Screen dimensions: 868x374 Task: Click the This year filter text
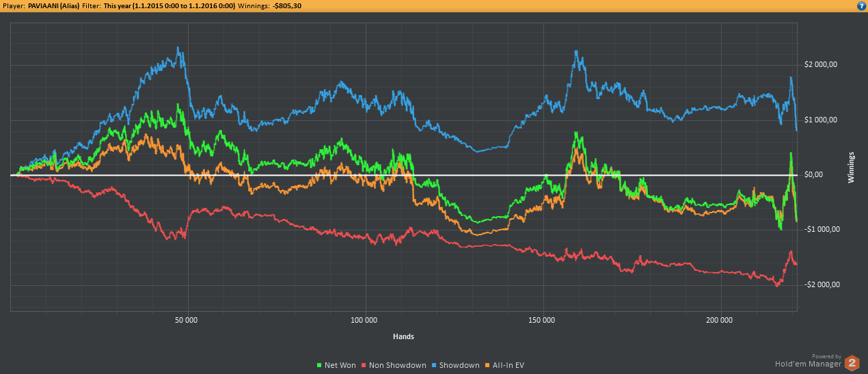point(169,5)
